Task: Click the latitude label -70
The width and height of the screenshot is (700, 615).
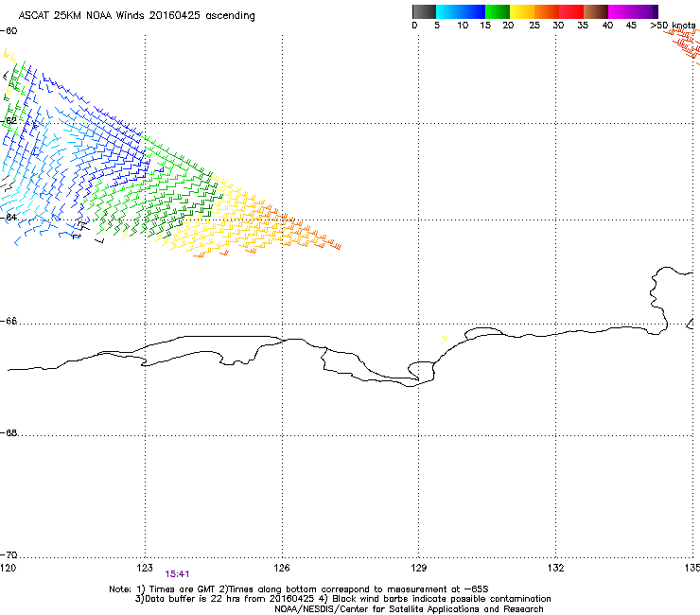Action: tap(9, 554)
